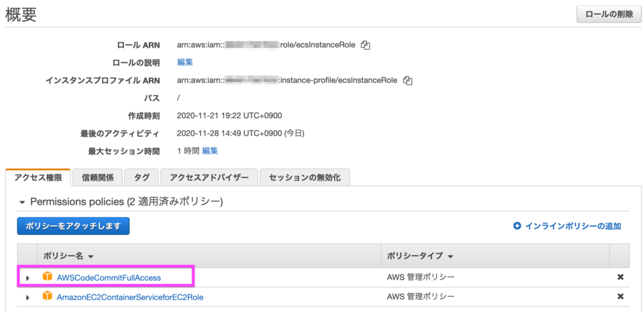Viewport: 644px width, 312px height.
Task: Detach AWSCodeCommitFullAccess policy with X icon
Action: click(x=621, y=277)
